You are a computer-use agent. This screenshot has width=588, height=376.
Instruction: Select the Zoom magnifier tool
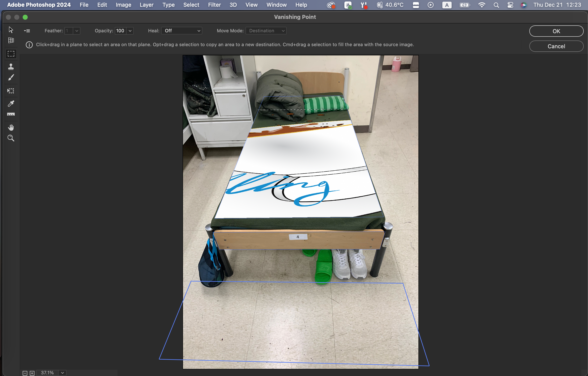(11, 138)
